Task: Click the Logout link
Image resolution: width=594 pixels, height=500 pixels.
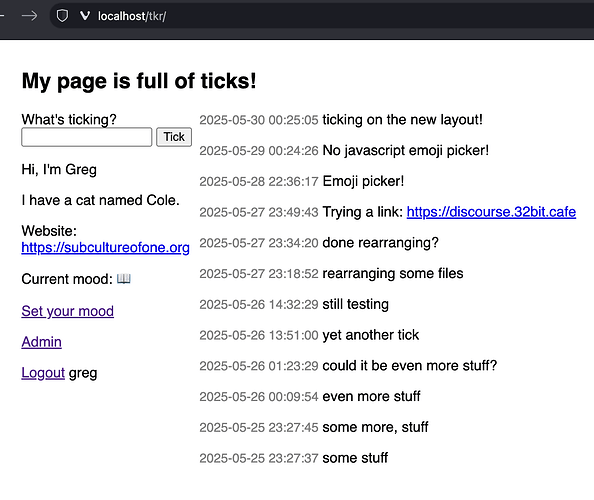Action: coord(43,373)
